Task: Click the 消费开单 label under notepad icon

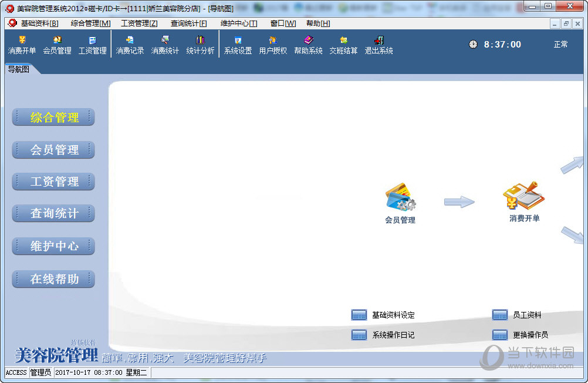Action: coord(524,218)
